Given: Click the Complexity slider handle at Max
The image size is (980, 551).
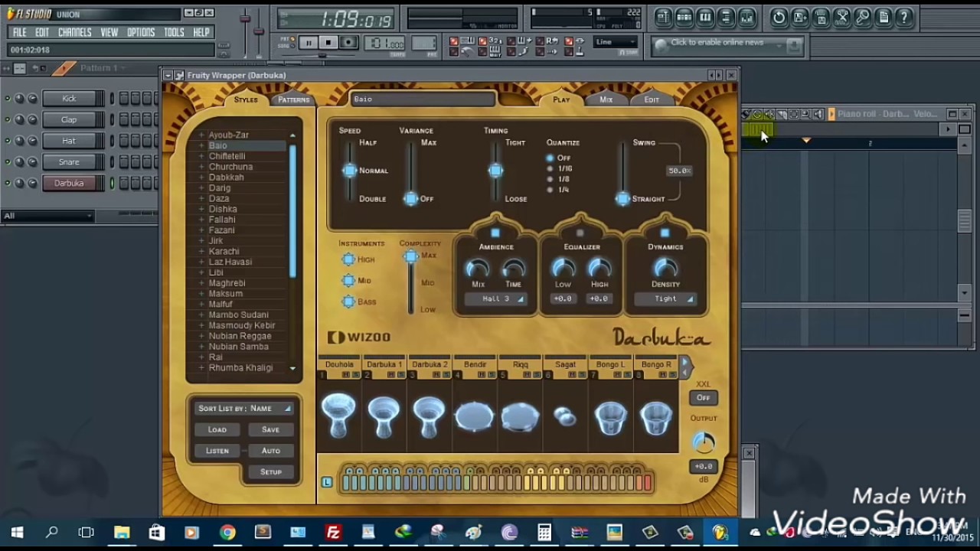Looking at the screenshot, I should coord(411,256).
